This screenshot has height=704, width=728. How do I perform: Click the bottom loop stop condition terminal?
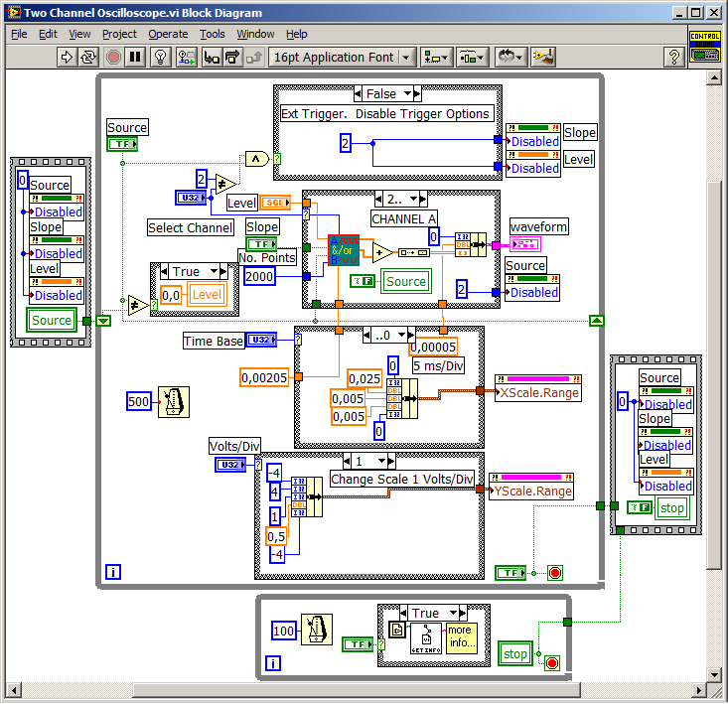coord(551,662)
